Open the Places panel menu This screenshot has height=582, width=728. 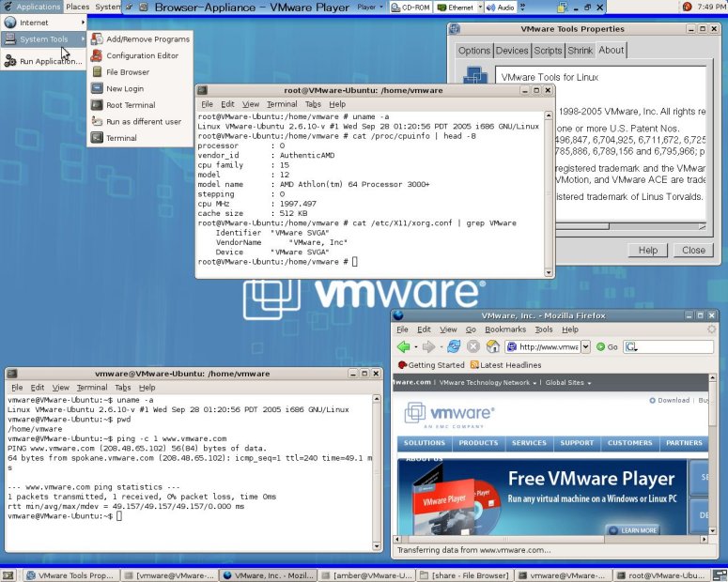[78, 7]
